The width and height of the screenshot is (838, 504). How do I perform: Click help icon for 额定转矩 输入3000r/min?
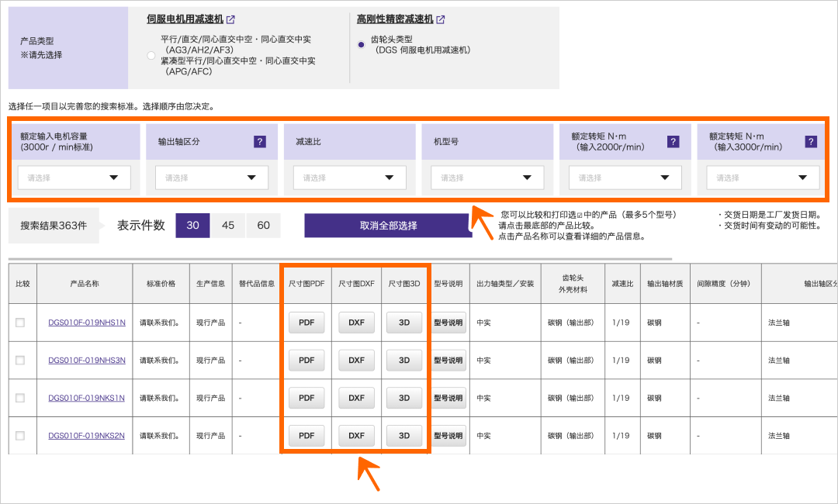pos(811,142)
